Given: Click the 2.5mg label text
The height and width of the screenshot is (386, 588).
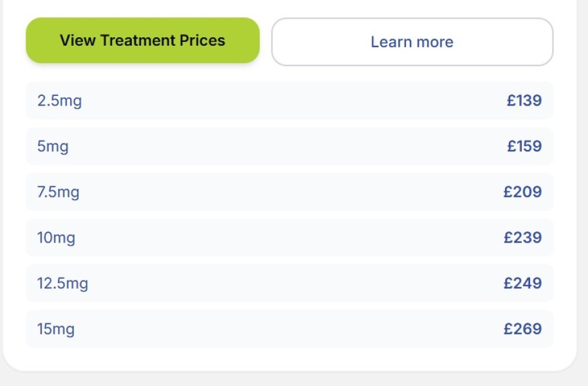Looking at the screenshot, I should click(x=59, y=101).
